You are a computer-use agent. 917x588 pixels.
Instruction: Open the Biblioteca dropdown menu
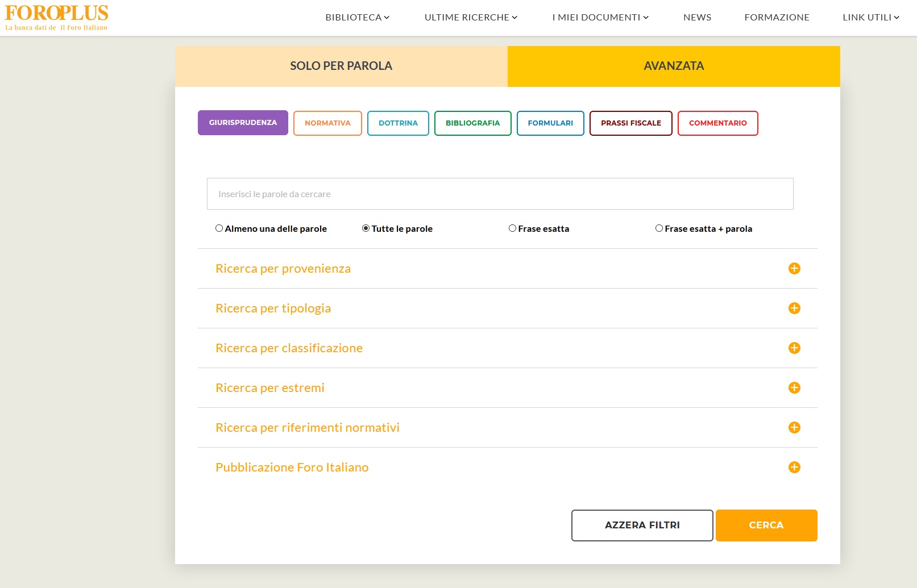(x=357, y=18)
